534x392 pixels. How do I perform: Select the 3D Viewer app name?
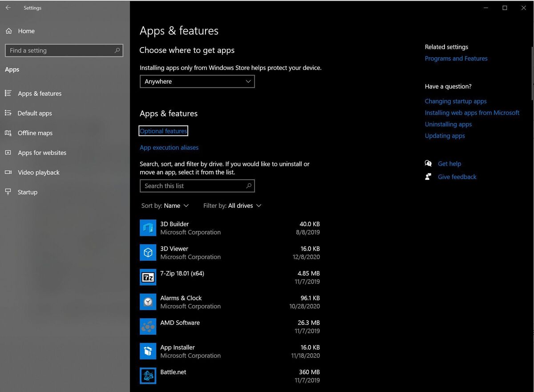pyautogui.click(x=174, y=248)
